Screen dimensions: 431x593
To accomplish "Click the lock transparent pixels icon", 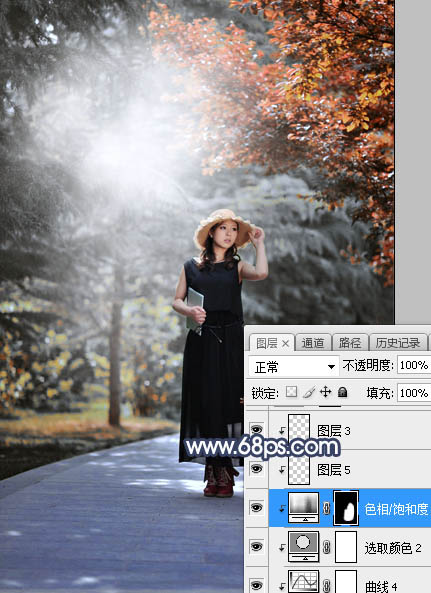I will point(291,392).
